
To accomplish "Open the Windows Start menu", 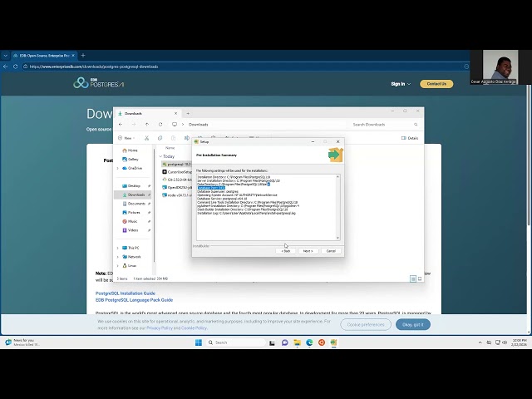I will [x=199, y=342].
